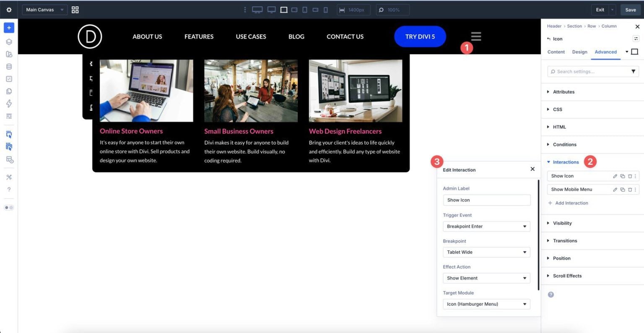Open more options for Show Mobile Menu

(636, 190)
